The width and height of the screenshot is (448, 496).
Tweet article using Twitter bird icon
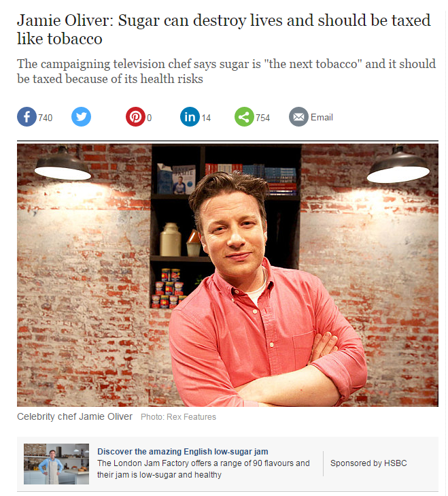pyautogui.click(x=81, y=117)
